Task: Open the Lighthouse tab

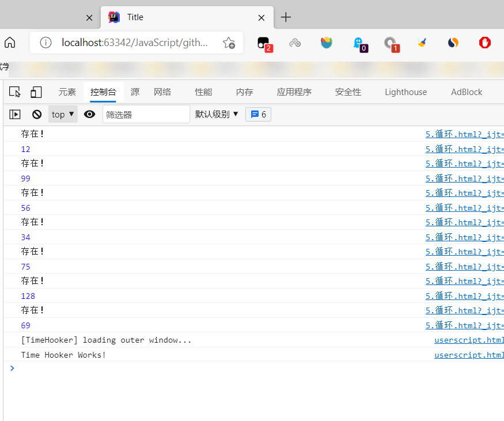Action: pyautogui.click(x=406, y=92)
